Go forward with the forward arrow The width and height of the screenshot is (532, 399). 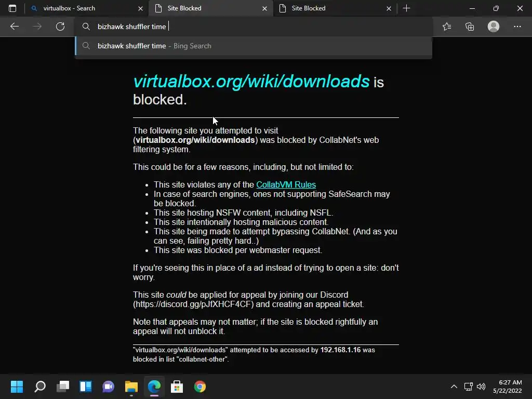click(x=37, y=26)
